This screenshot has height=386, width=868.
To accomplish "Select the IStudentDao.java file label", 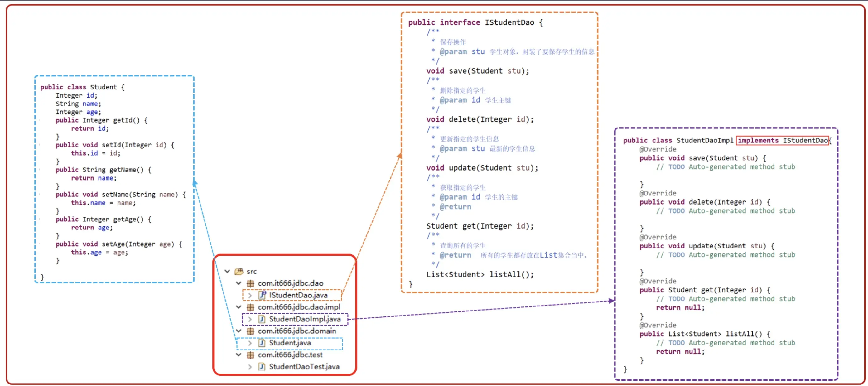I will pos(298,295).
